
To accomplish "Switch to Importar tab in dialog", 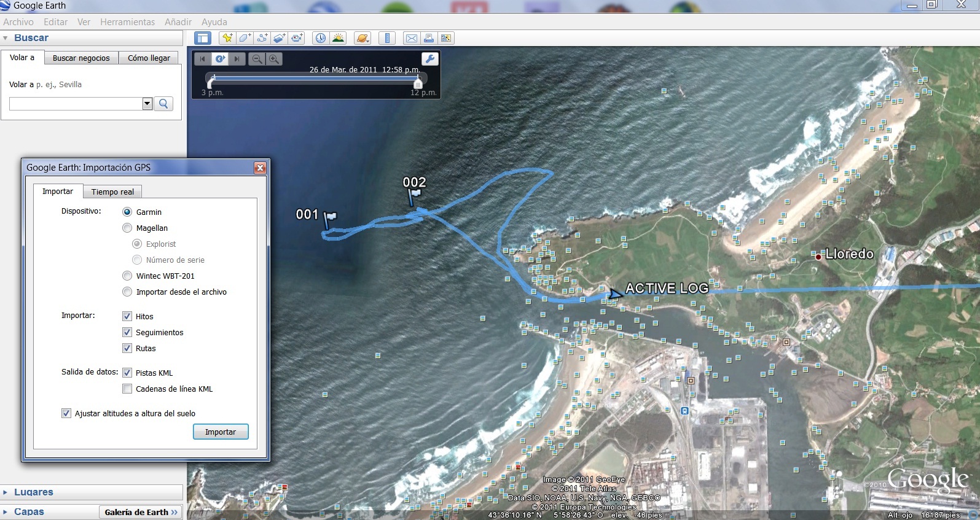I will pyautogui.click(x=58, y=191).
